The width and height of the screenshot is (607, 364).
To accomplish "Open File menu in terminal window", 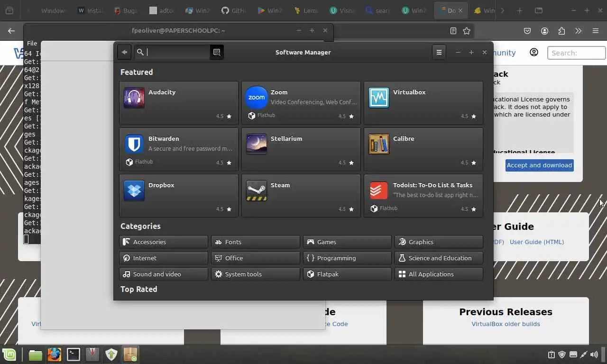I will [32, 43].
